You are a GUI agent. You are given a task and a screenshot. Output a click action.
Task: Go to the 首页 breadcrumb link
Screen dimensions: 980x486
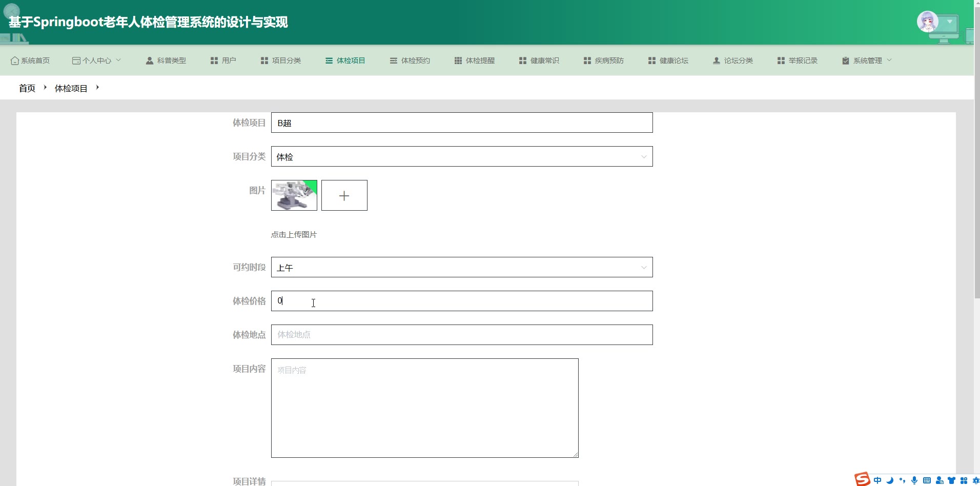(27, 88)
